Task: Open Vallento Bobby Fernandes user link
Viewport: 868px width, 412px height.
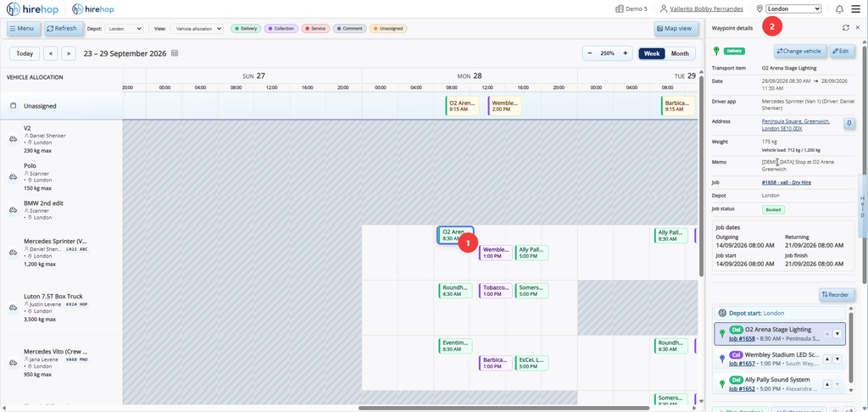Action: click(706, 8)
